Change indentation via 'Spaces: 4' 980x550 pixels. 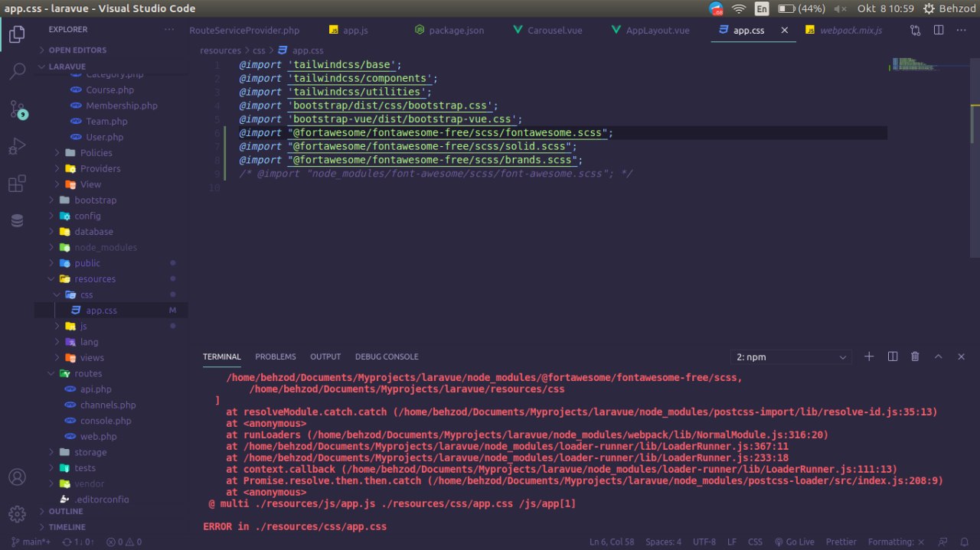663,542
